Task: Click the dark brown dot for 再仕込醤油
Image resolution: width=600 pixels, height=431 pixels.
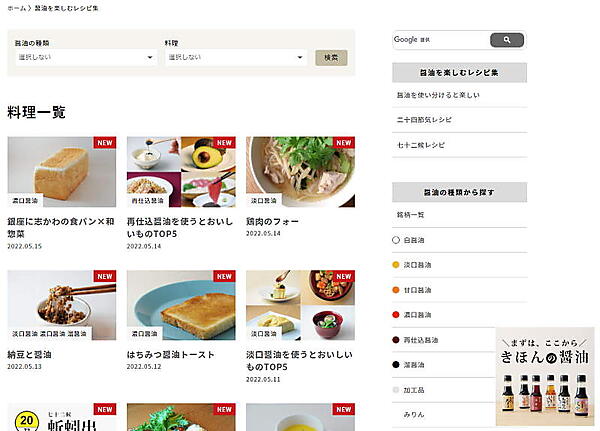Action: pos(396,340)
